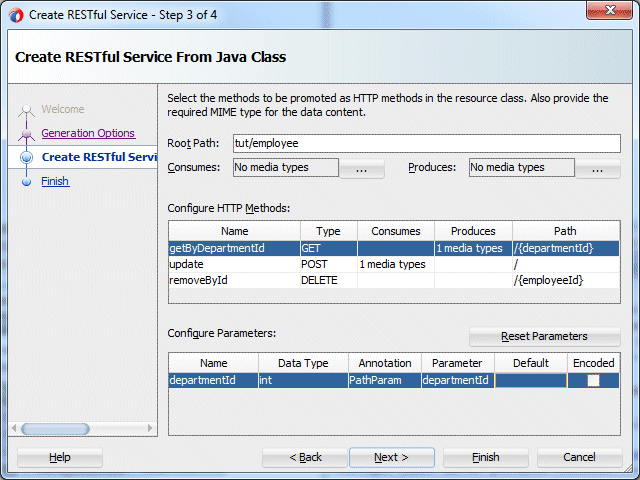Image resolution: width=640 pixels, height=480 pixels.
Task: Click the Consumes media types field
Action: 286,167
